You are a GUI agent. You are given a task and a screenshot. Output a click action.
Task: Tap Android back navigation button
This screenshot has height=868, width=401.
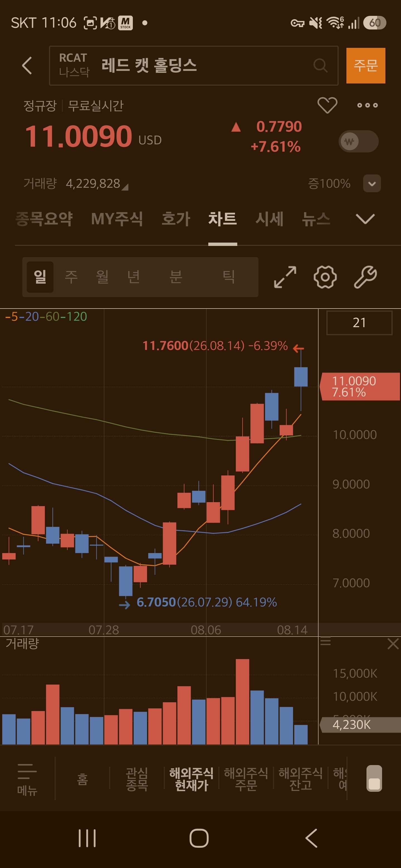311,838
